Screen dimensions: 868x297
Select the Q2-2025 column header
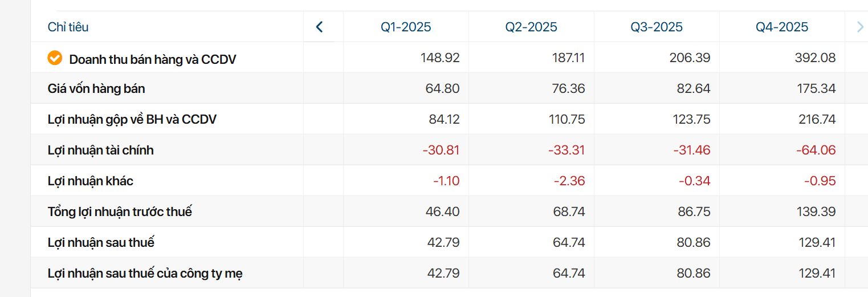click(531, 27)
